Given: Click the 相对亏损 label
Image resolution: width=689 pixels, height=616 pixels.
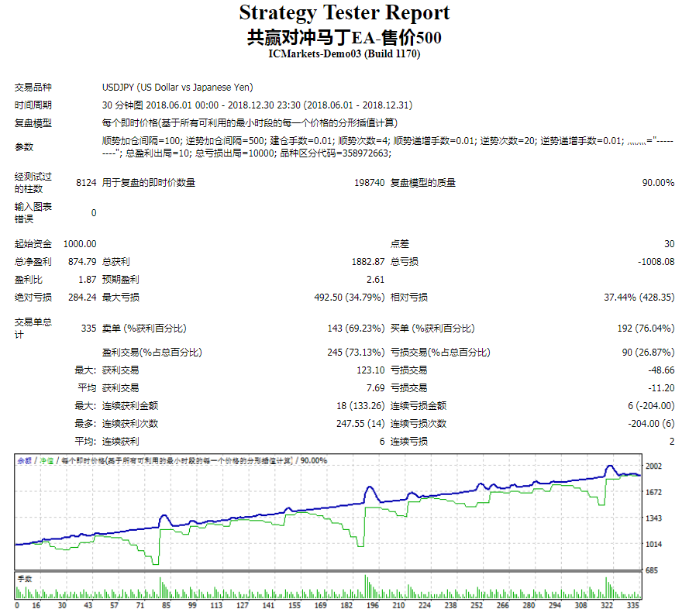Looking at the screenshot, I should tap(409, 298).
